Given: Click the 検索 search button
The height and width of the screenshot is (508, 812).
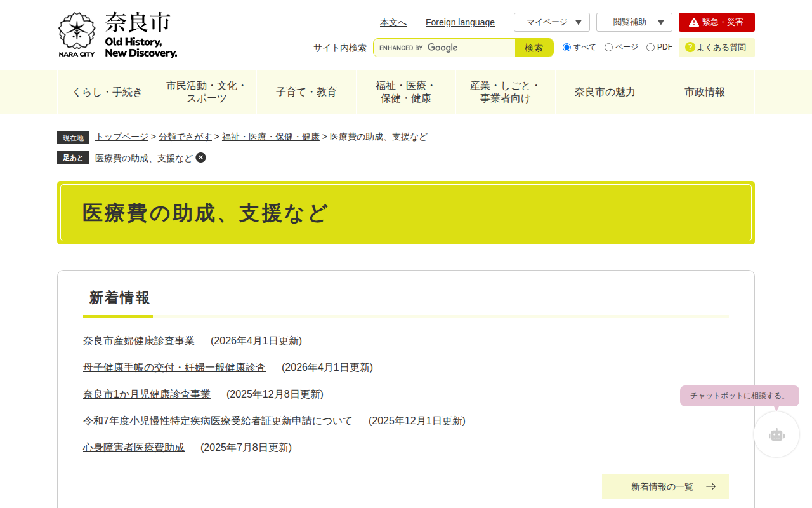Looking at the screenshot, I should (x=534, y=48).
